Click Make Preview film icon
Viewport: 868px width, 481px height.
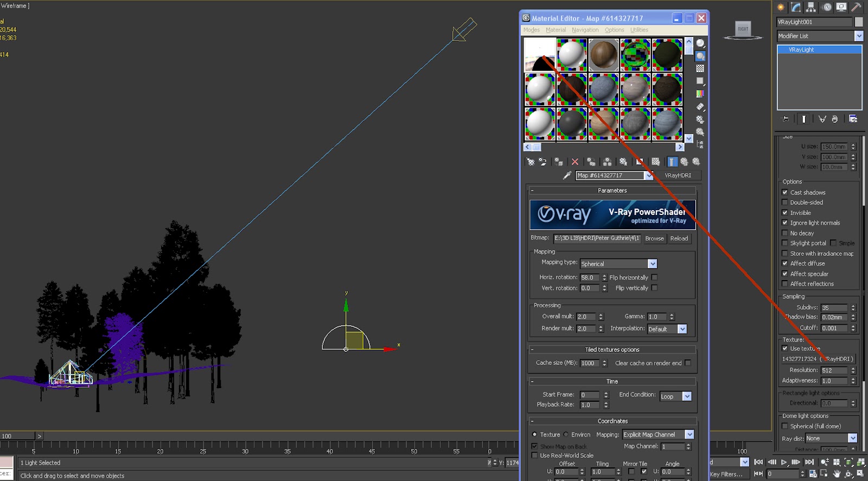tap(700, 107)
